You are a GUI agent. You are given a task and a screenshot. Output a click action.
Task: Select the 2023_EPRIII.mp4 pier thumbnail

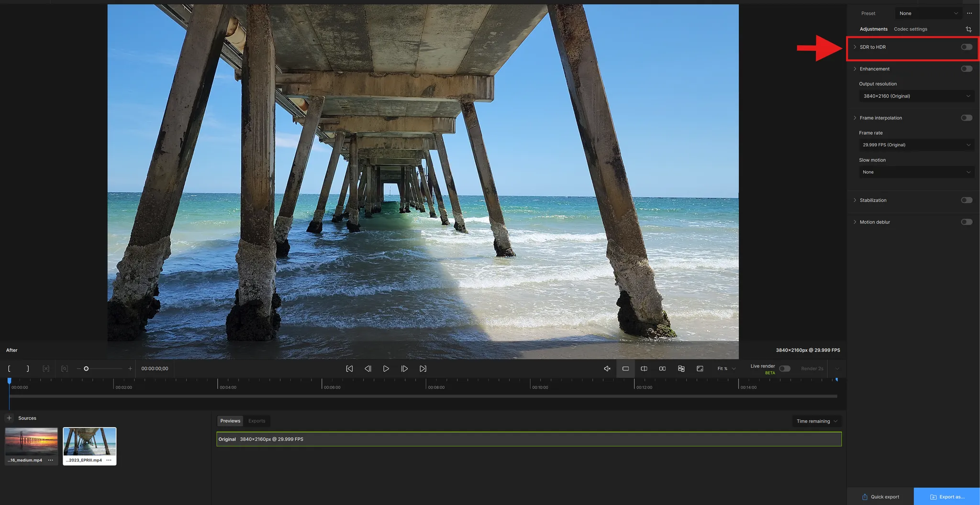point(89,441)
